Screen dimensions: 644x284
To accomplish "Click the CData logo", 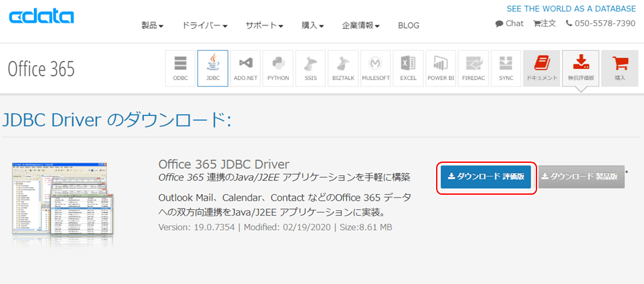I will (42, 17).
